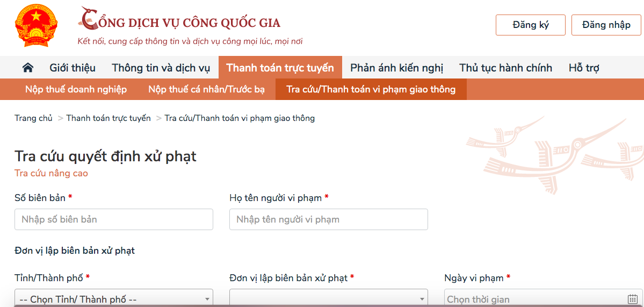Image resolution: width=644 pixels, height=307 pixels.
Task: Go to Trang chủ breadcrumb link
Action: coord(34,118)
